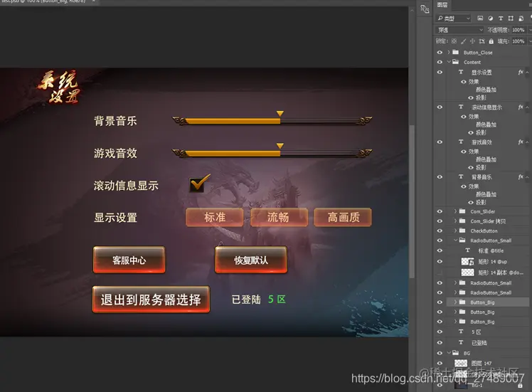Click the 流畅 button on canvas
The height and width of the screenshot is (392, 532).
[279, 217]
